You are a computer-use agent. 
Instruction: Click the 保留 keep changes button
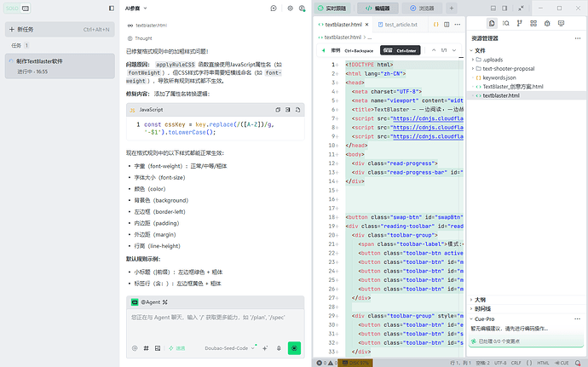coord(401,50)
